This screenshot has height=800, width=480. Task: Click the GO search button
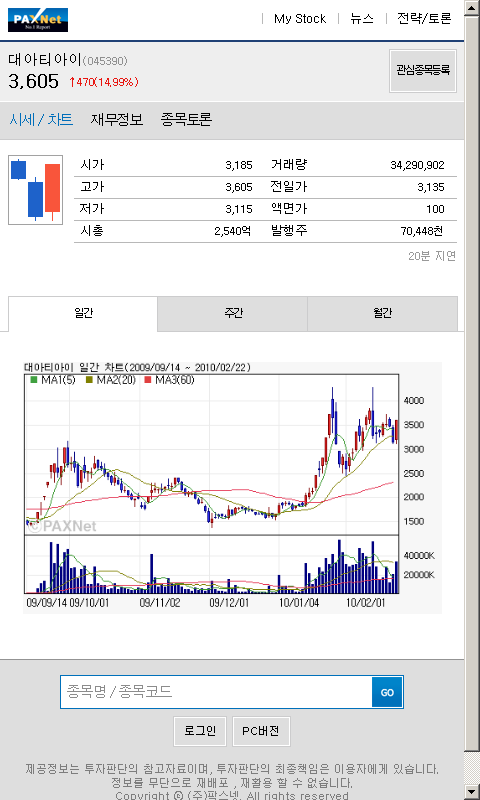click(x=387, y=692)
